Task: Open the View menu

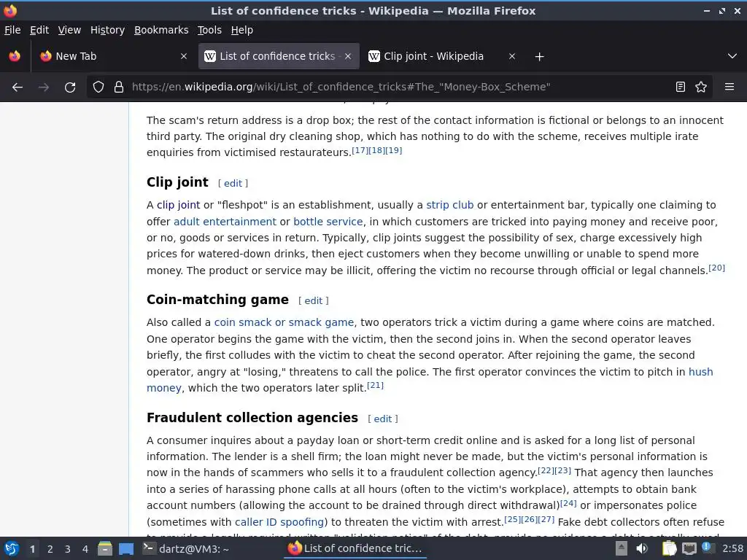Action: pos(69,30)
